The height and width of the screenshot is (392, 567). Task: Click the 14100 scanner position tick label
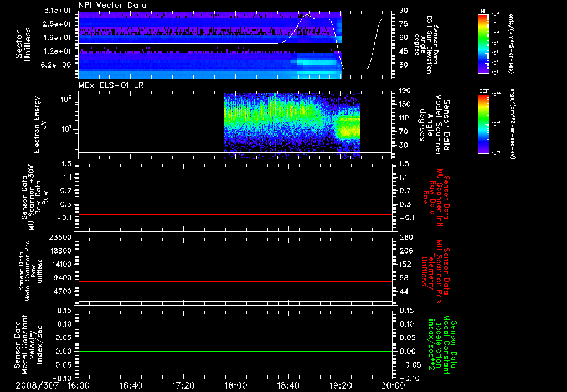point(61,264)
